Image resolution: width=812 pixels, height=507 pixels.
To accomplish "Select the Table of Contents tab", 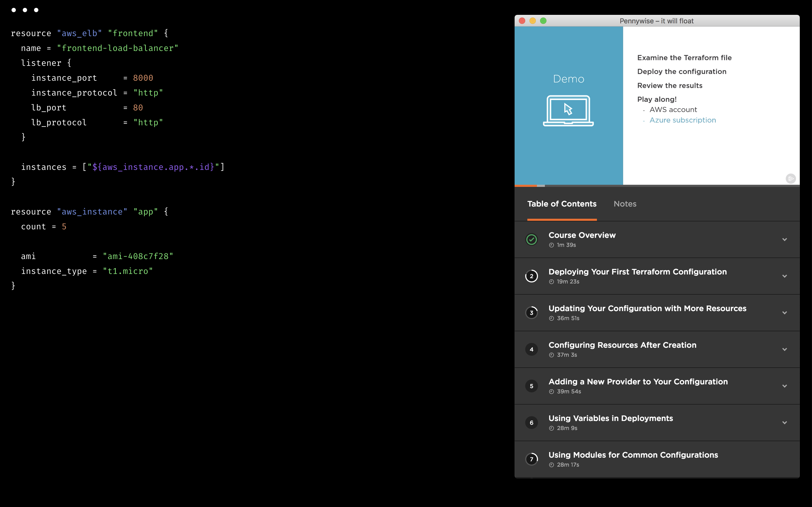I will coord(562,204).
